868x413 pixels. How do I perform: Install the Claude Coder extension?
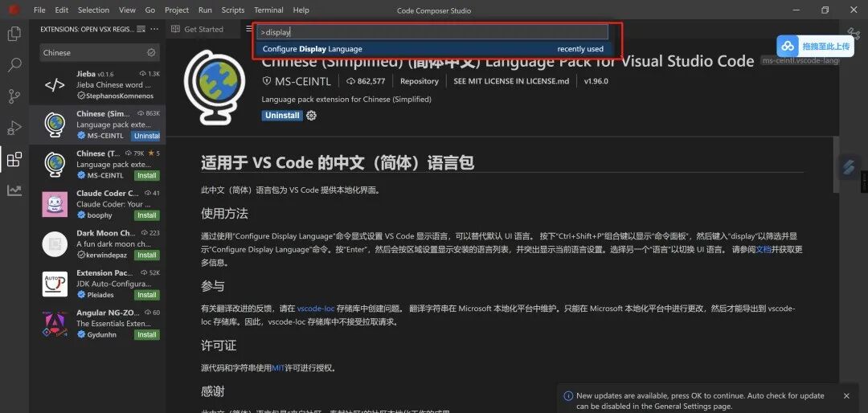coord(147,215)
